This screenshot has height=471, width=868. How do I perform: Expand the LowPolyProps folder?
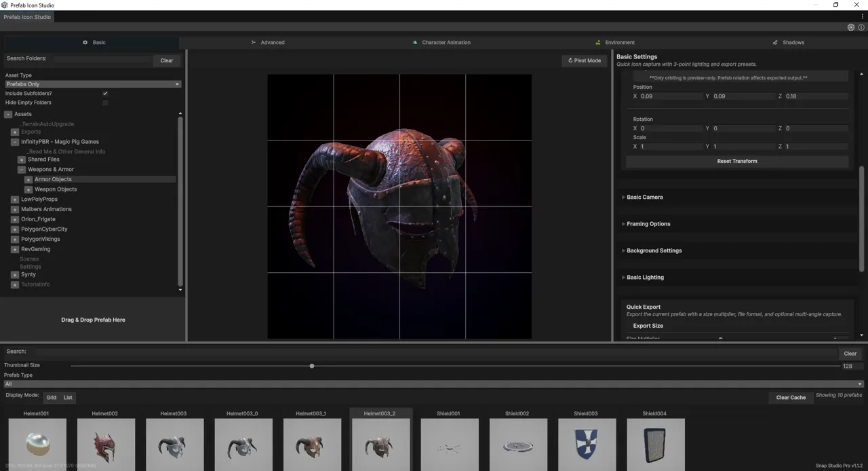(15, 200)
